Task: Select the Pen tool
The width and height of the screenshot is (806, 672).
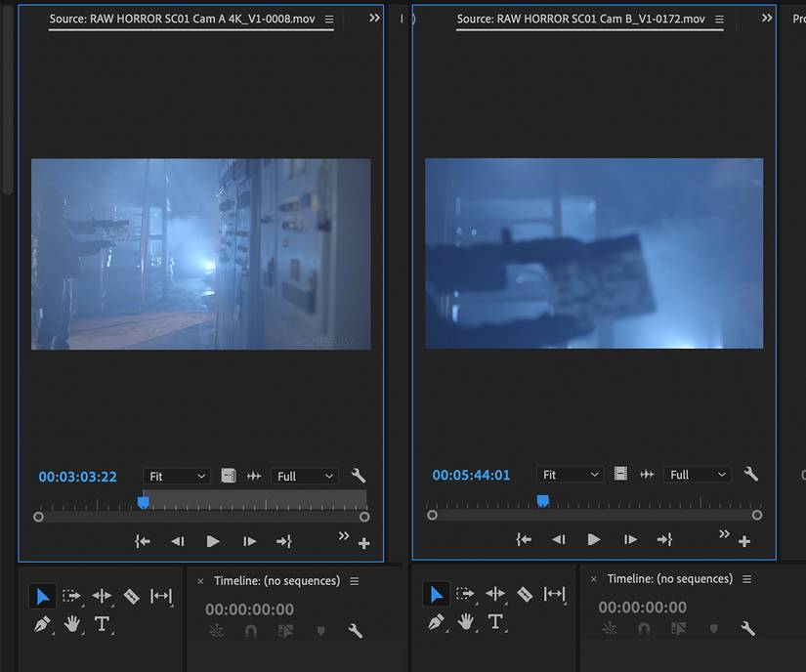Action: point(43,625)
